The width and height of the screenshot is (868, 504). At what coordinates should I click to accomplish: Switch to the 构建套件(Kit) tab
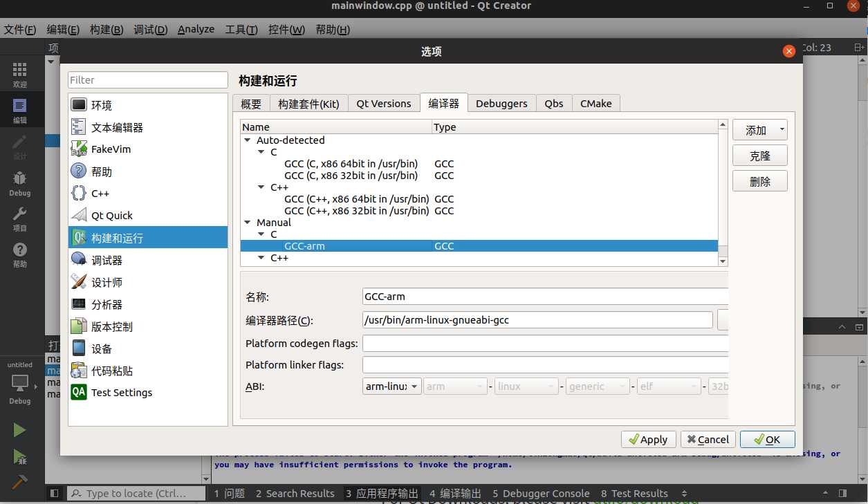click(308, 104)
